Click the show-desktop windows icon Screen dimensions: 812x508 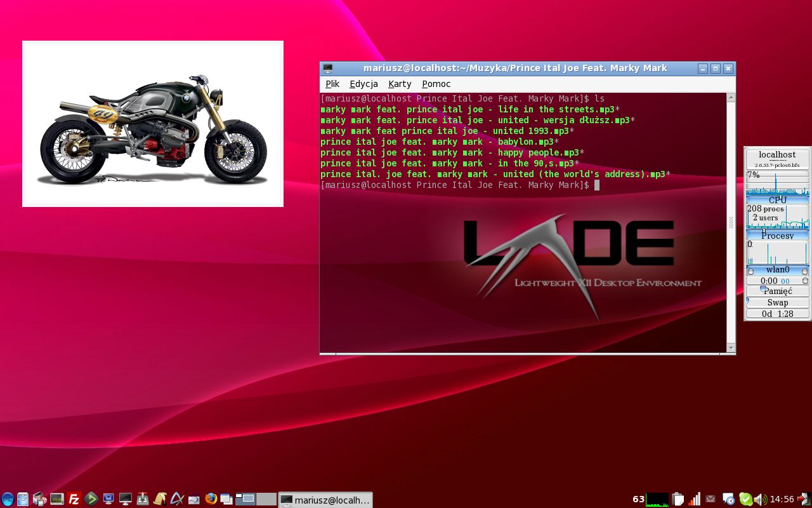pos(226,499)
